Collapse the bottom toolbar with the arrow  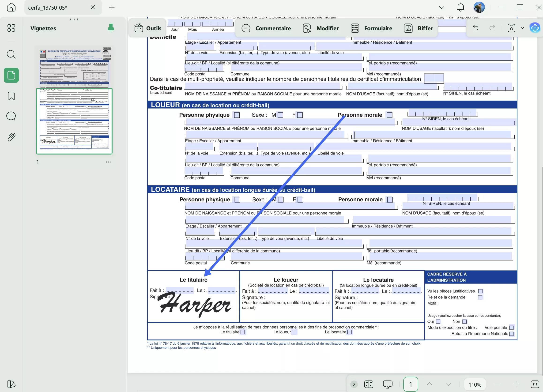354,384
